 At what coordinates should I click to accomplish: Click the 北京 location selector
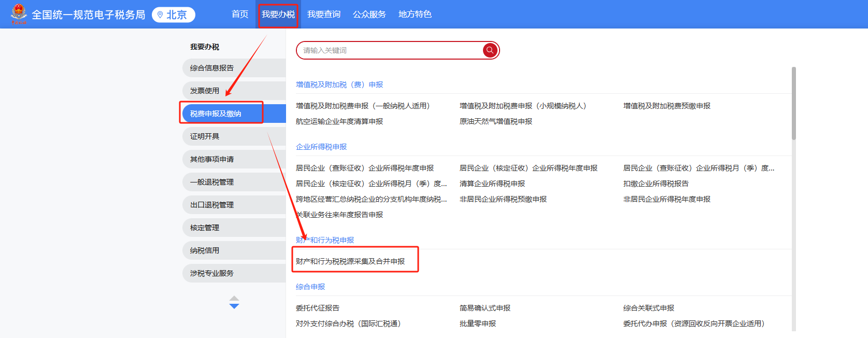coord(174,15)
